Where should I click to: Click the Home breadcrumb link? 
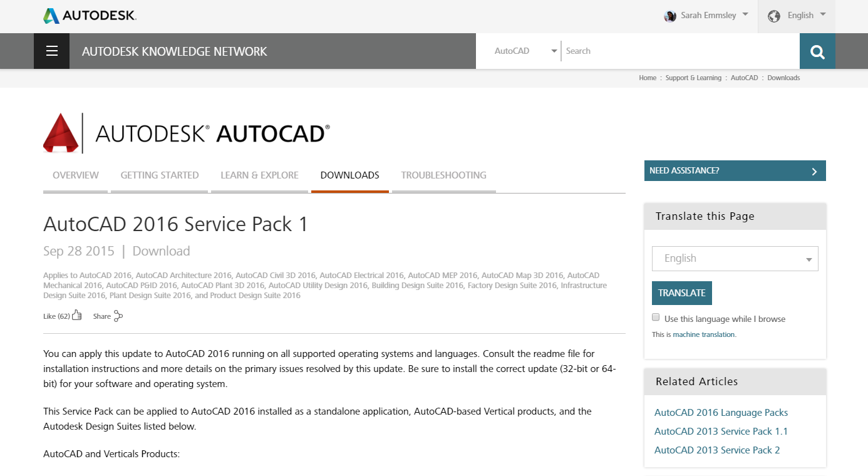click(x=648, y=78)
